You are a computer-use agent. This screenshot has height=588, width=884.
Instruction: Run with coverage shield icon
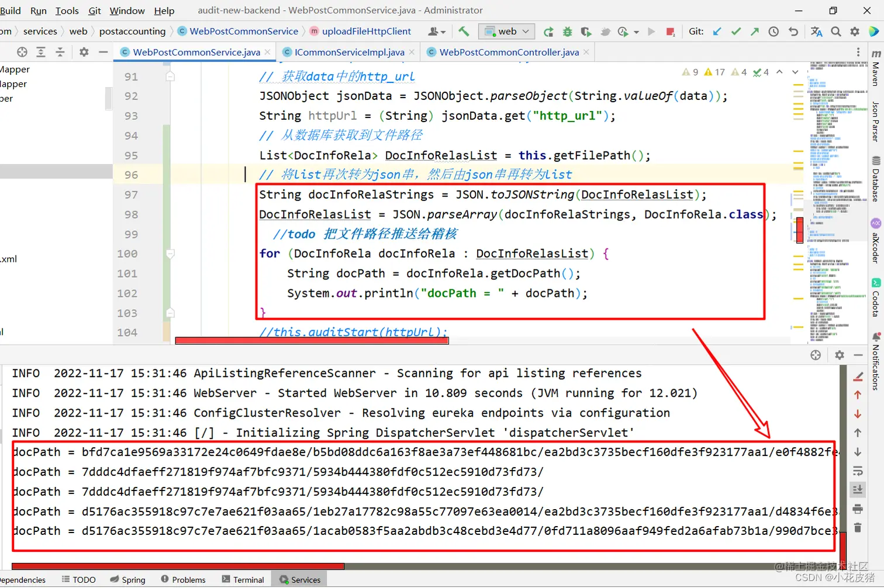click(586, 32)
